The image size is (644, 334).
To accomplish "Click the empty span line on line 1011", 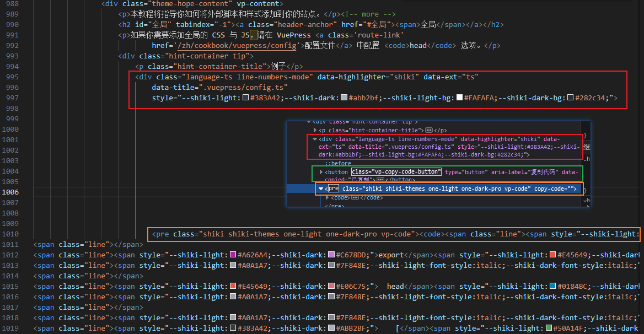I will [x=88, y=245].
